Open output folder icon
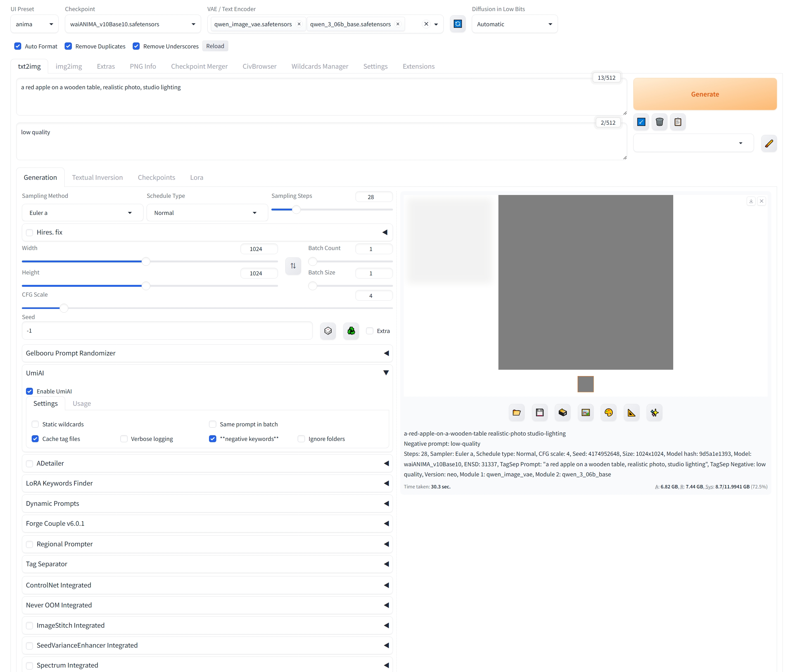The width and height of the screenshot is (785, 672). [x=517, y=412]
